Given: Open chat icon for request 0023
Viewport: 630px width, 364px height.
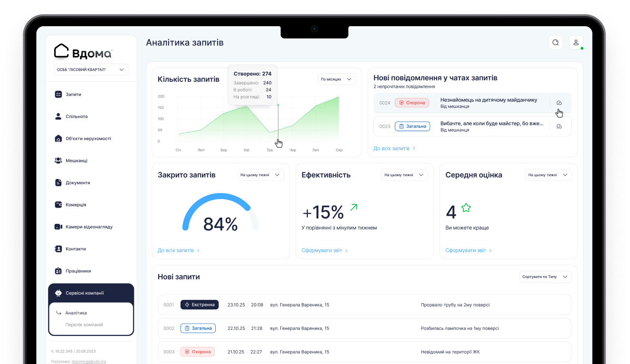Looking at the screenshot, I should pos(559,126).
